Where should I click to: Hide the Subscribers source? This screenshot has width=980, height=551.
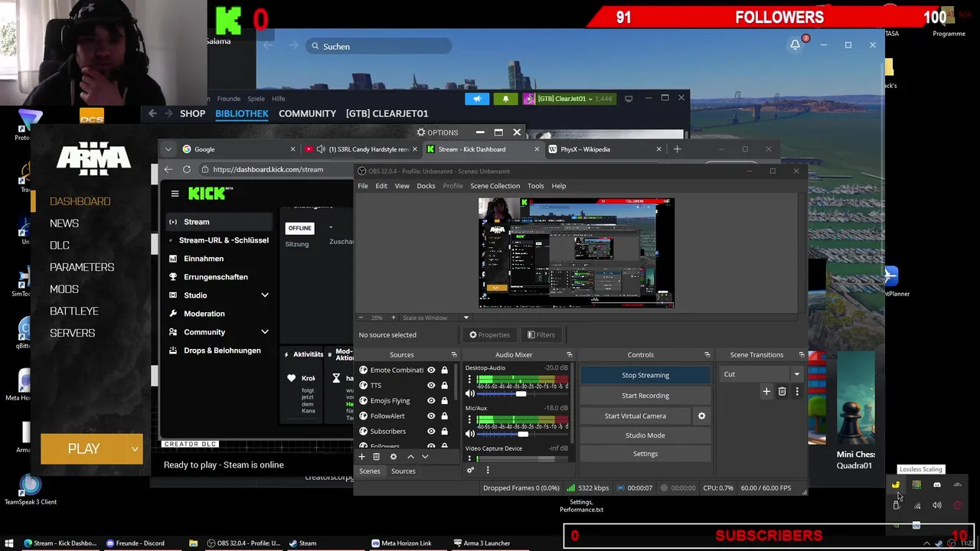[431, 432]
